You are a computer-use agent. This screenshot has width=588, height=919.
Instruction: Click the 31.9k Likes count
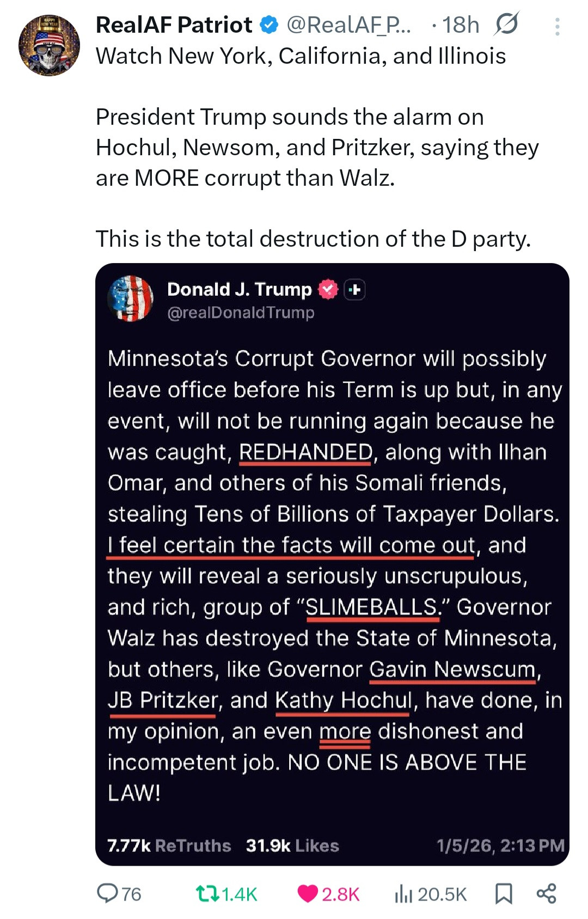(292, 845)
